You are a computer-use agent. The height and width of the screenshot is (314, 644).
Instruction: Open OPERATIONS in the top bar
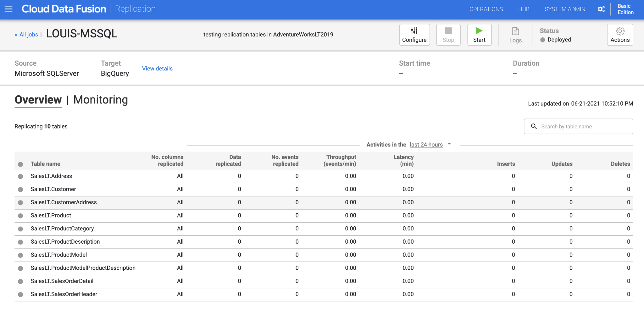[x=486, y=9]
